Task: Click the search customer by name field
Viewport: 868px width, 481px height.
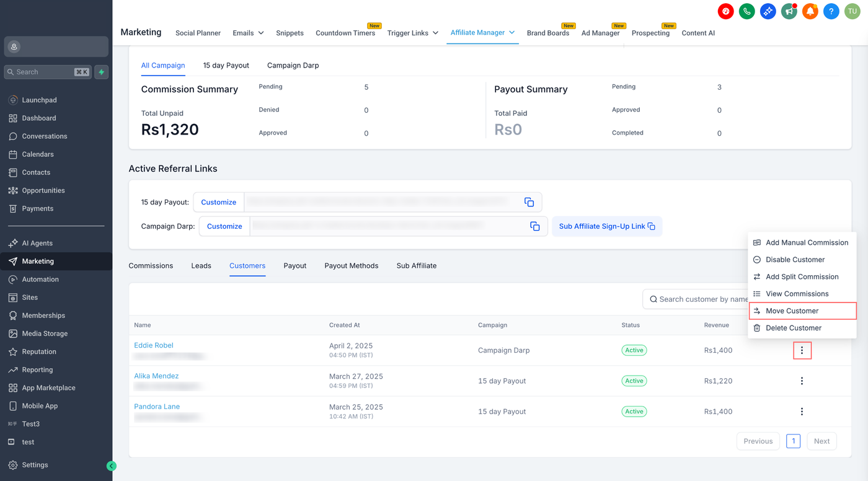Action: 701,299
